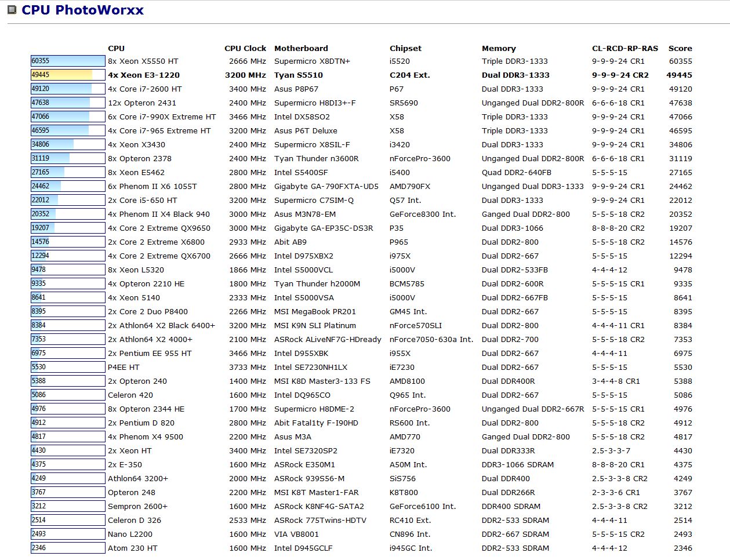Click 8x Opteron 2344 HE entry
Viewport: 730px width, 560px height.
tap(146, 409)
